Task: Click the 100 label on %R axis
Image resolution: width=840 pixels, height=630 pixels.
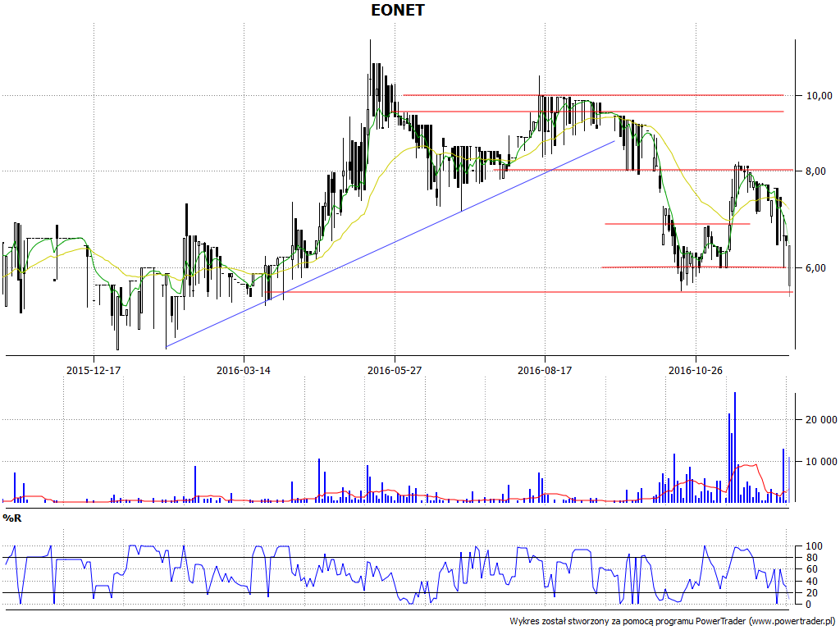Action: [813, 546]
